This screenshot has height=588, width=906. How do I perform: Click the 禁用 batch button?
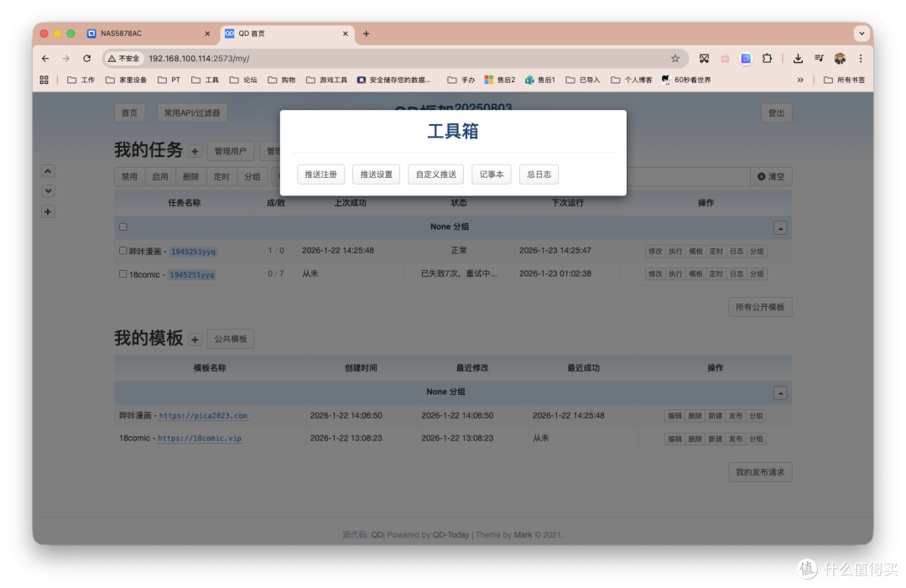click(129, 177)
